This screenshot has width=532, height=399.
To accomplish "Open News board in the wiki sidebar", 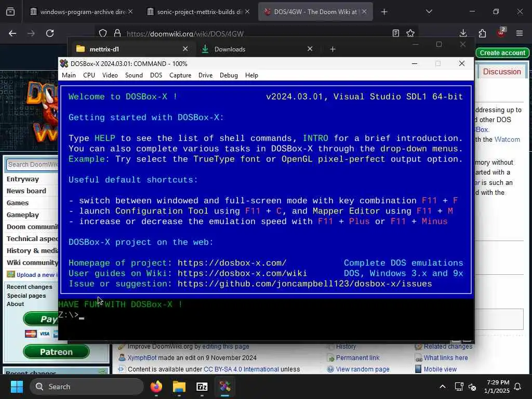I will click(x=26, y=191).
